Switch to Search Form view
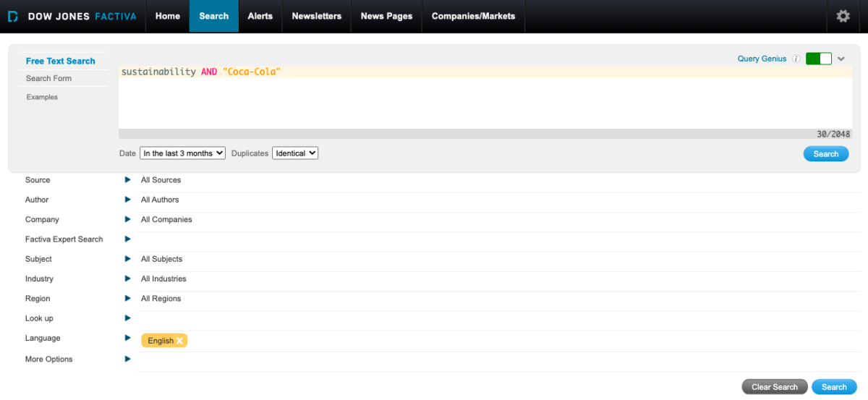Image resolution: width=868 pixels, height=400 pixels. (x=48, y=78)
